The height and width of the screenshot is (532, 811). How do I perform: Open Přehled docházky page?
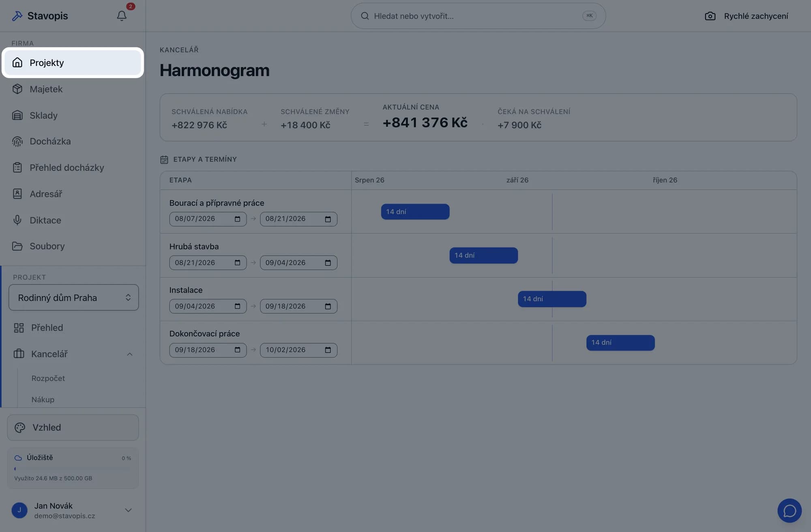[73, 168]
